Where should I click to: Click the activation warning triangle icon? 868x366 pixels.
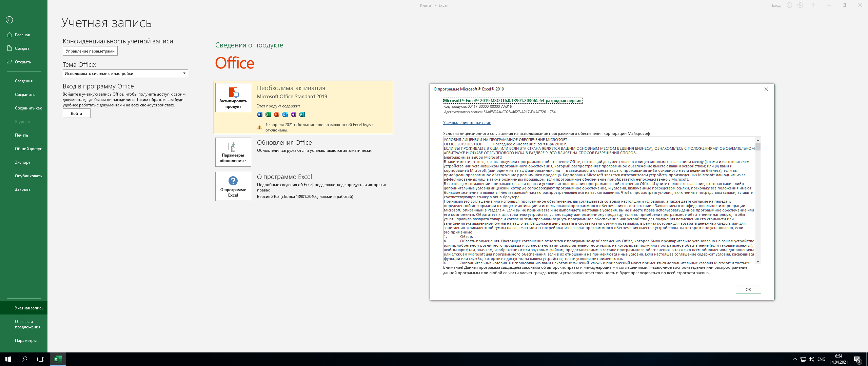pos(259,127)
